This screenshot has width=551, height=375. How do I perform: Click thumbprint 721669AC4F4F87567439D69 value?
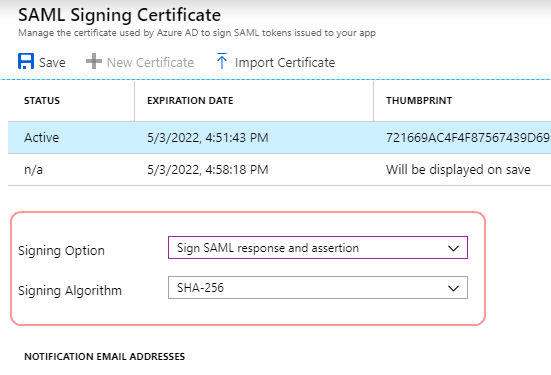(x=468, y=137)
